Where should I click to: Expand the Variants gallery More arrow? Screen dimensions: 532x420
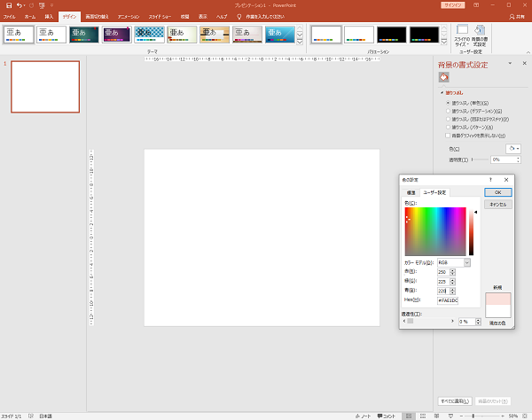point(444,42)
